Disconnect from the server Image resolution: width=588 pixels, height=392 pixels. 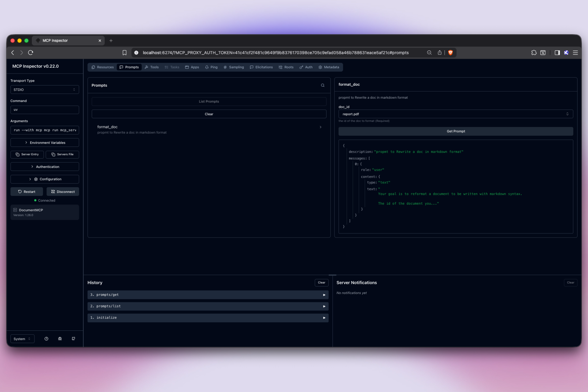(63, 192)
